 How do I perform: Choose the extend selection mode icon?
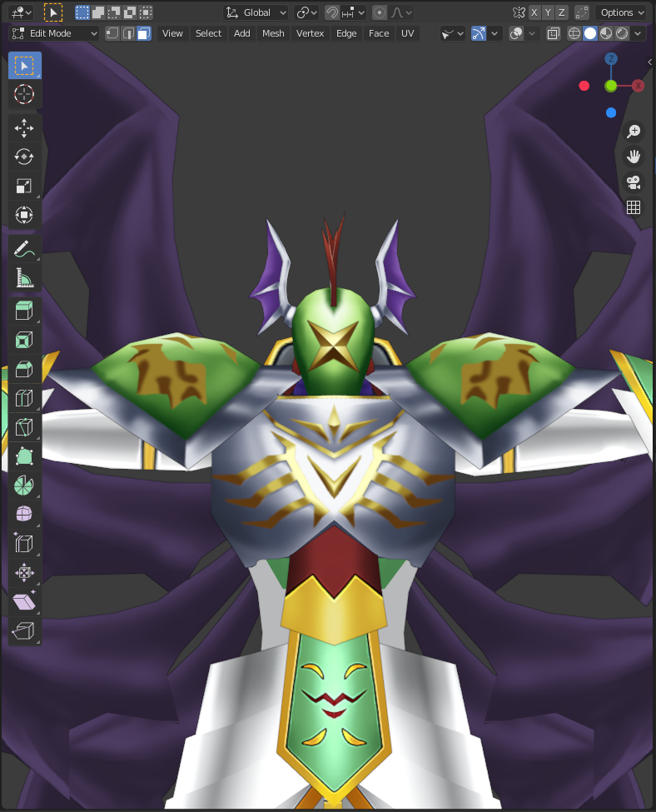[98, 12]
